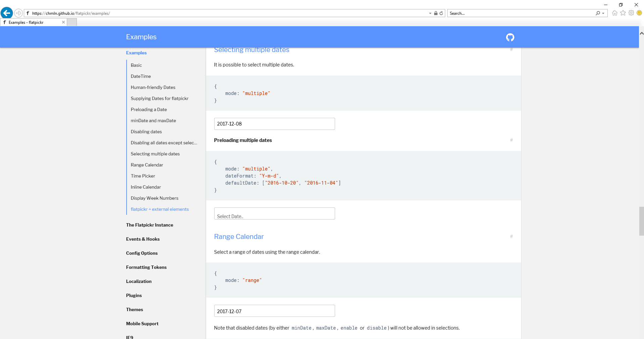Screen dimensions: 644x339
Task: Click inside the Select Date input field
Action: 274,213
